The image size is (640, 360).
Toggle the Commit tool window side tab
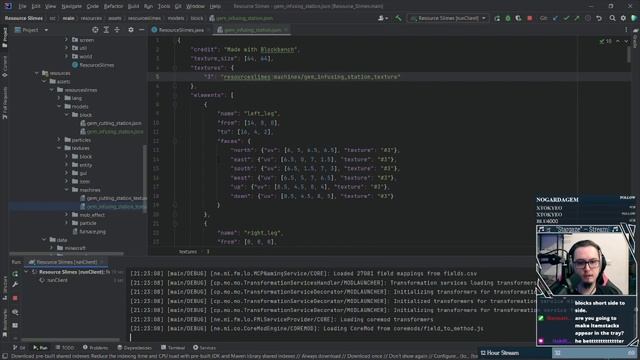(4, 67)
